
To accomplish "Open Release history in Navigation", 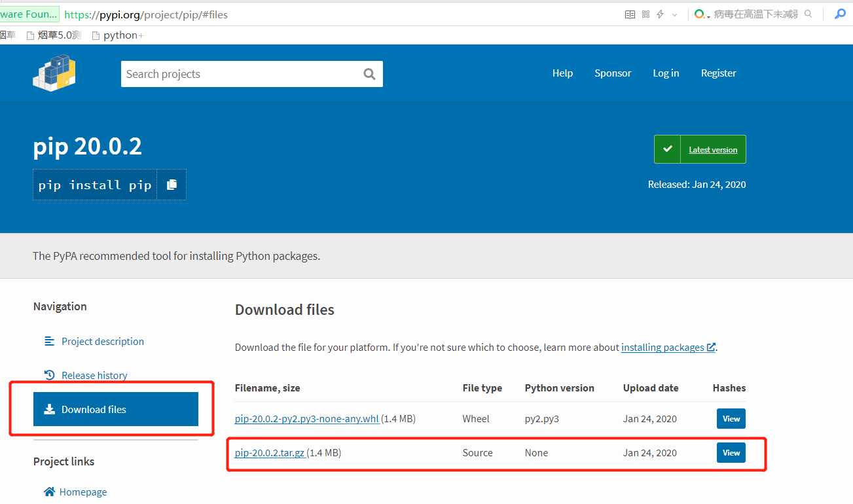I will [x=94, y=375].
